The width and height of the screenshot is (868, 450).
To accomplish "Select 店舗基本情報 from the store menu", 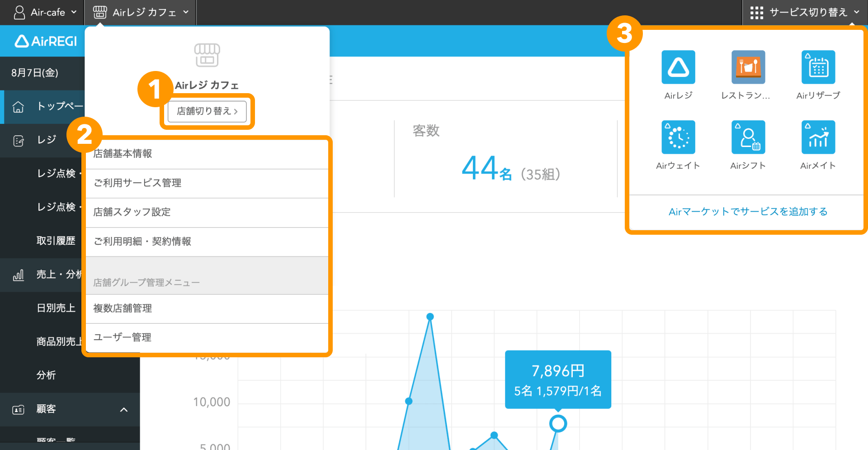I will click(207, 154).
